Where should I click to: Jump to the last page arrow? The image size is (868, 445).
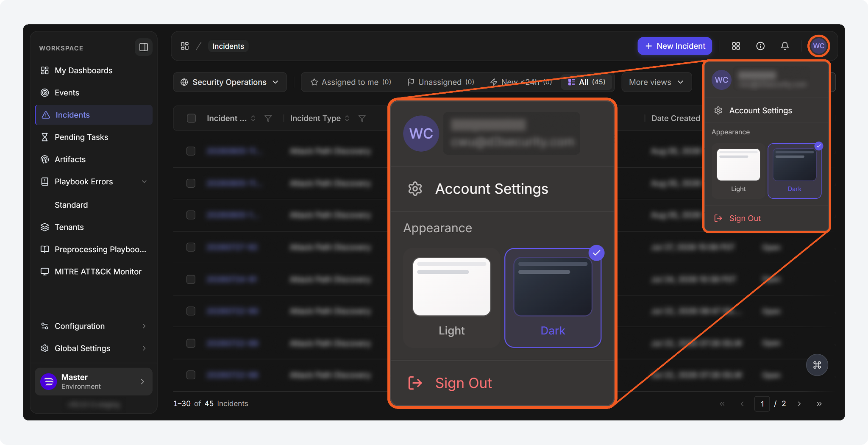click(819, 403)
